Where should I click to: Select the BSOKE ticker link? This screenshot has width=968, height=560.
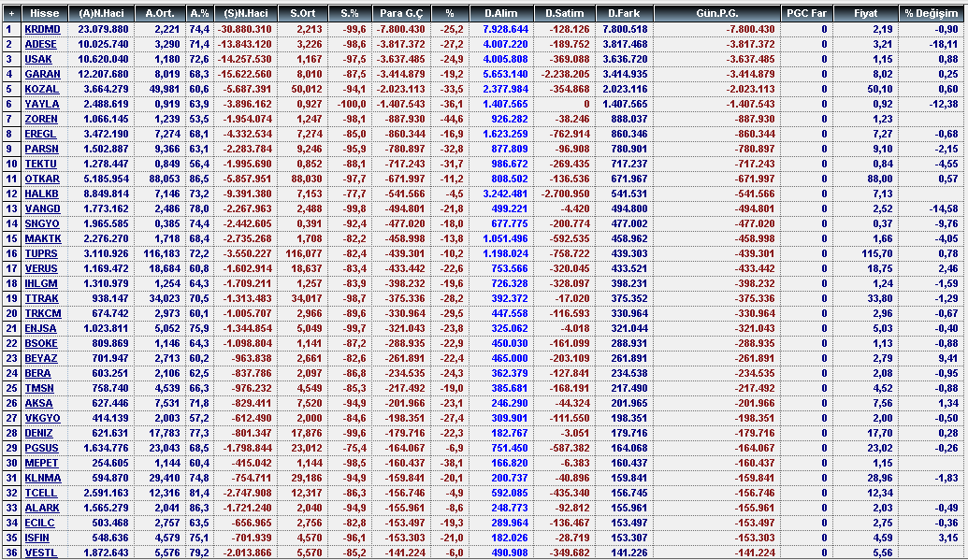41,343
